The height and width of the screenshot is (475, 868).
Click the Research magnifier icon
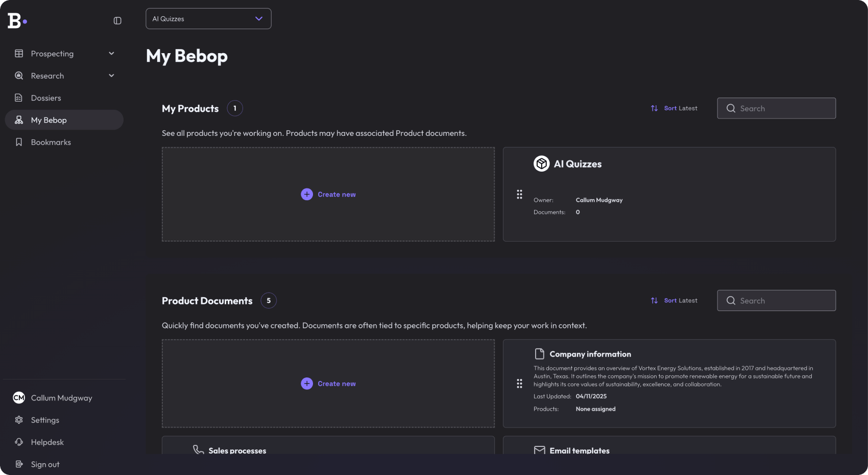tap(19, 76)
